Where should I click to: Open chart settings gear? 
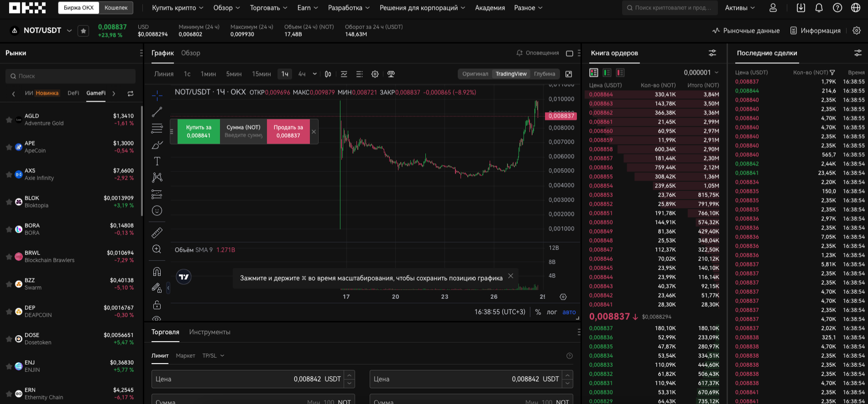pyautogui.click(x=375, y=74)
